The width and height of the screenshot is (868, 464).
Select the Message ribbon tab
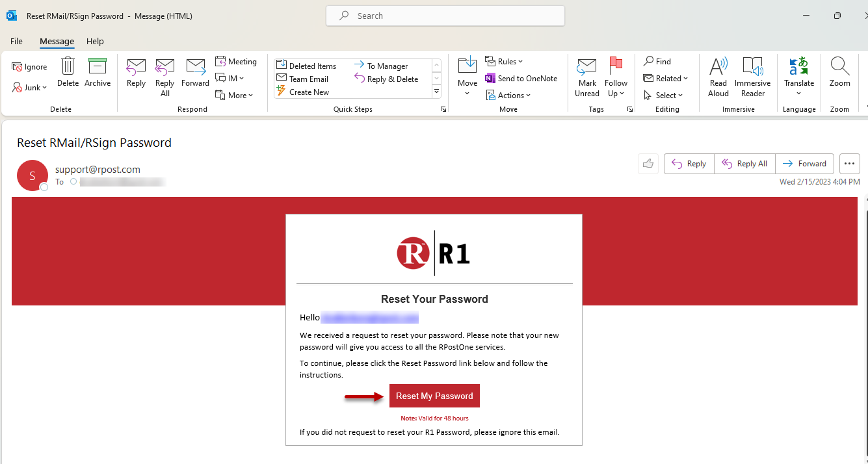tap(57, 41)
